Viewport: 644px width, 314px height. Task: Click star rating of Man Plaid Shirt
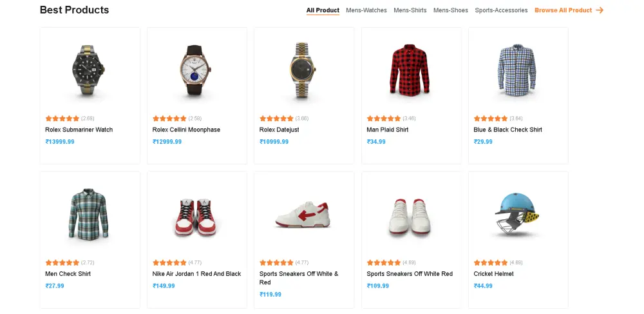point(384,119)
